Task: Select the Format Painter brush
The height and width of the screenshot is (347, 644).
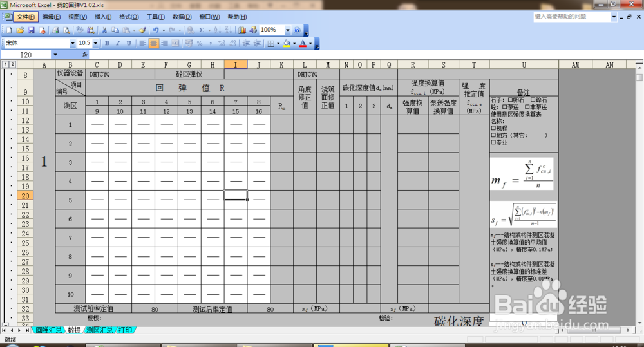Action: tap(142, 30)
